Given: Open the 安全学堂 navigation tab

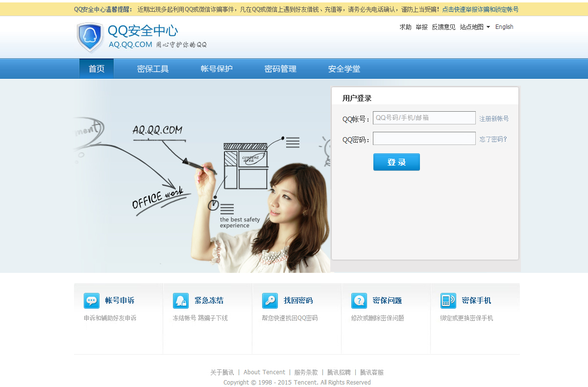Looking at the screenshot, I should [x=344, y=69].
